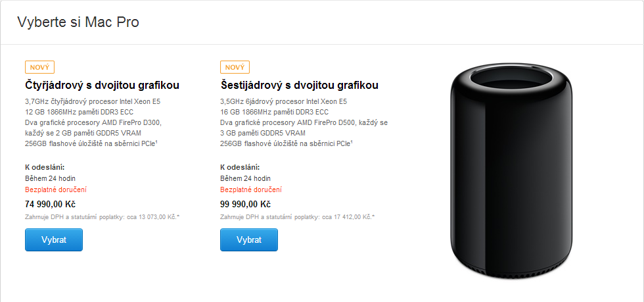Click the AMD FirePro D500 graphics line
The image size is (644, 302).
[x=304, y=123]
